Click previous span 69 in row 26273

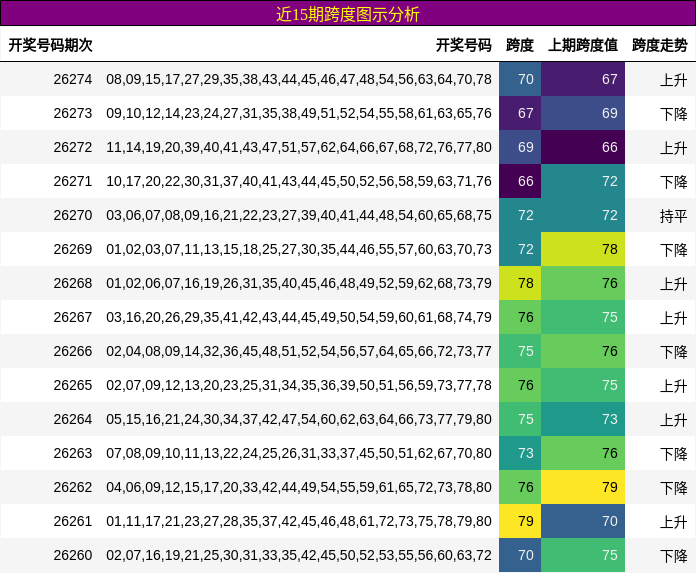click(x=583, y=113)
